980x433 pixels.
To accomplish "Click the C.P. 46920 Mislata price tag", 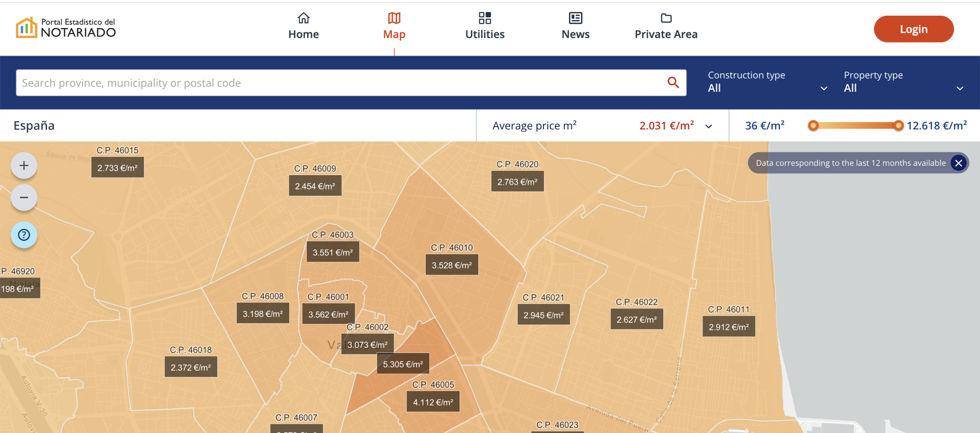I will [x=19, y=288].
